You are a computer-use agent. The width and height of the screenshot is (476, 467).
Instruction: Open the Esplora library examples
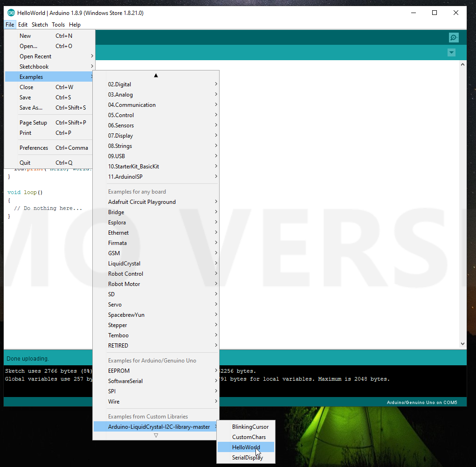156,223
